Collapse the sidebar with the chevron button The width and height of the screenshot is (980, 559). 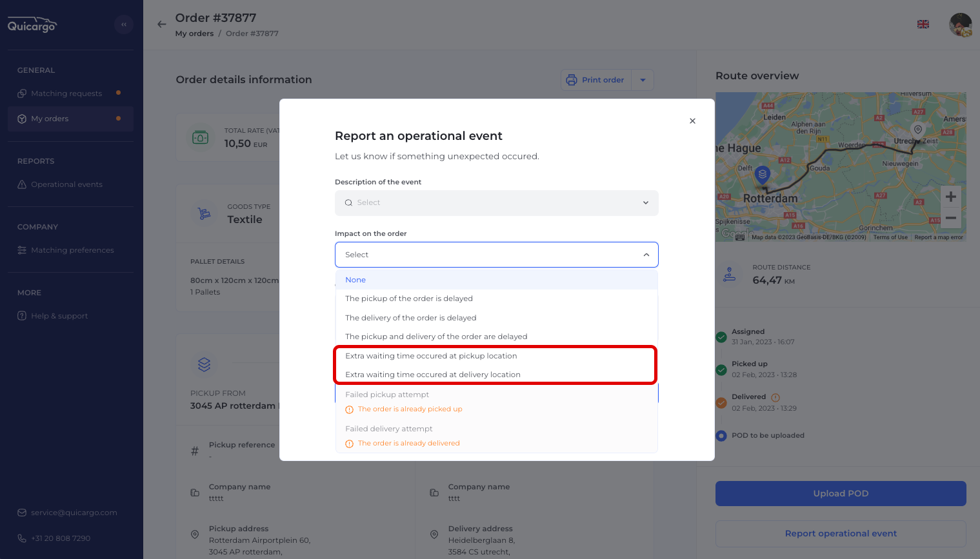pos(124,25)
